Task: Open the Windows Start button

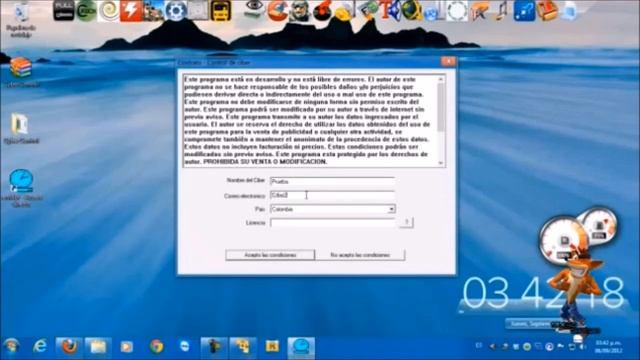Action: click(x=11, y=347)
